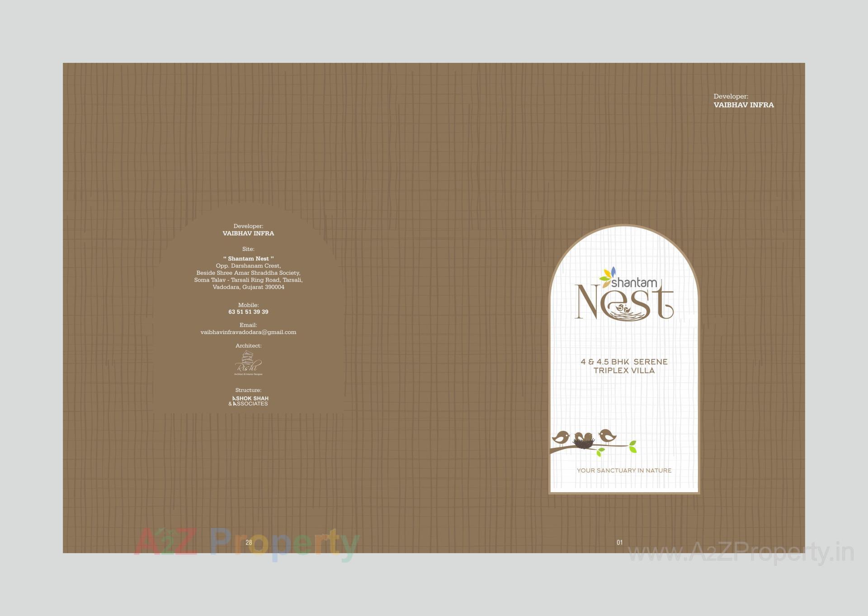This screenshot has width=868, height=616.
Task: Select 4 & 4.5 BHK SERENE TRIPLEX VILLA text
Action: pyautogui.click(x=624, y=366)
